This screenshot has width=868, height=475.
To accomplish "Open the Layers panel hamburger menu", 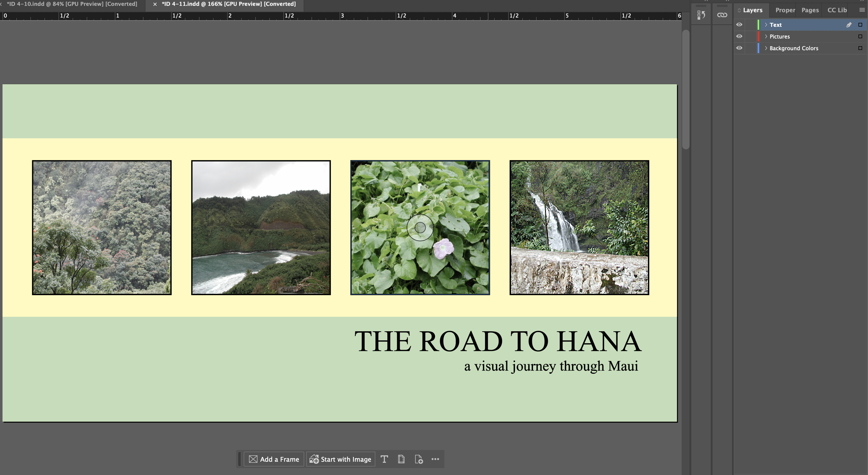I will click(862, 10).
